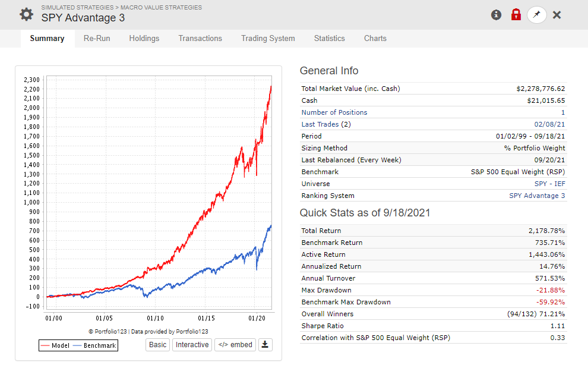
Task: Click the 02/08/21 last trades date
Action: click(549, 124)
